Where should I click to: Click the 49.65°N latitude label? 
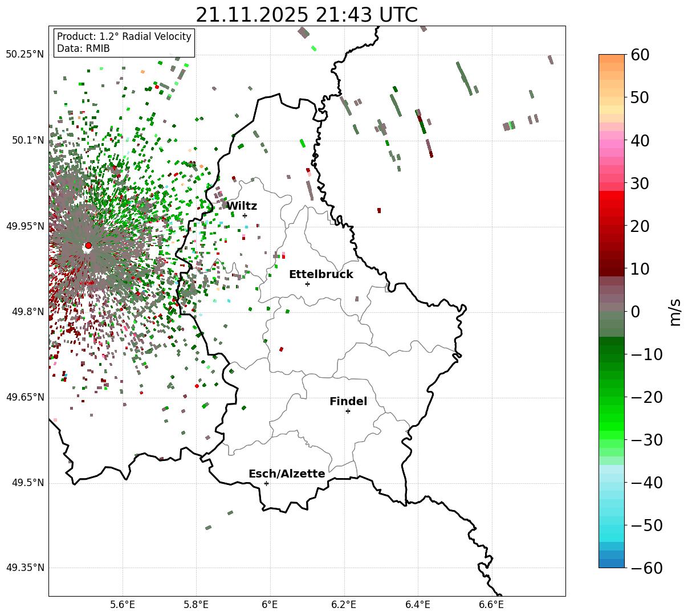[x=25, y=397]
